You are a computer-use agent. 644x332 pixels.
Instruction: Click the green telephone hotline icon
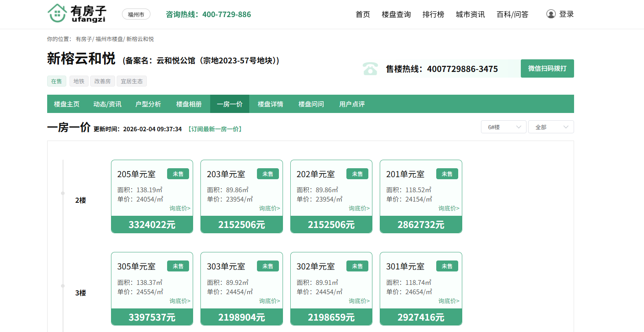tap(370, 69)
